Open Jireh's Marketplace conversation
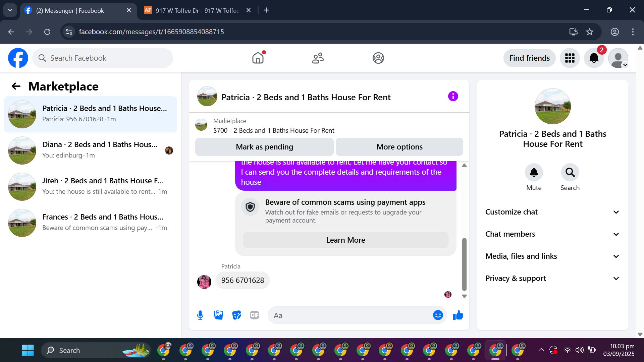Image resolution: width=644 pixels, height=362 pixels. pyautogui.click(x=91, y=187)
